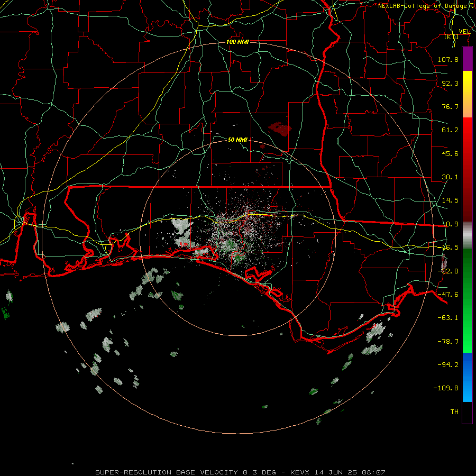Click the 100 NMI range ring label
Viewport: 476px width, 476px height.
tap(237, 42)
